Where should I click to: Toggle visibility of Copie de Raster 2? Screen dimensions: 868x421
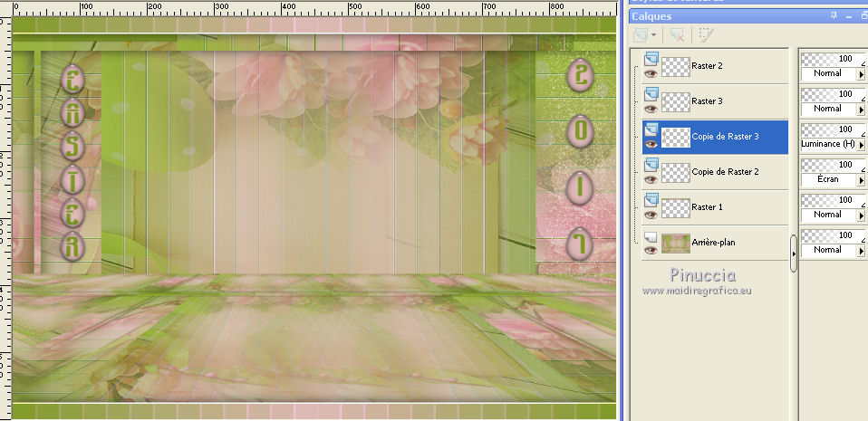[x=651, y=179]
